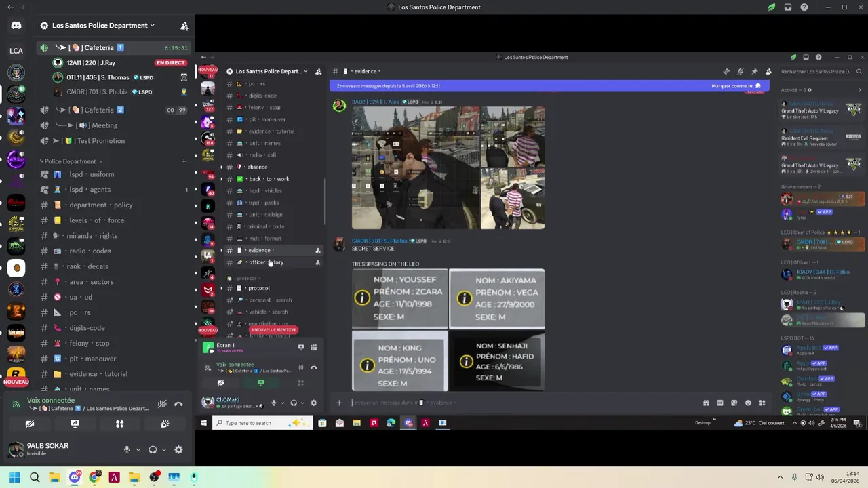Toggle camera in shared screen voice panel

(x=220, y=383)
